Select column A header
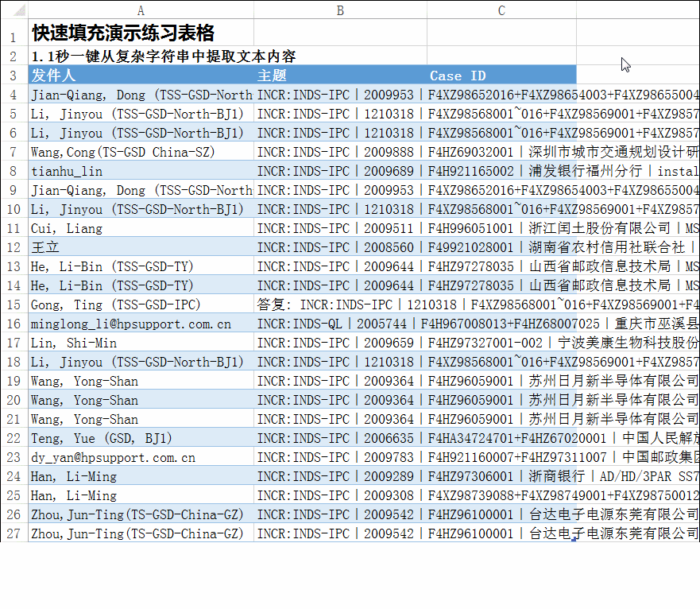Screen dimensions: 700x609 click(x=141, y=10)
